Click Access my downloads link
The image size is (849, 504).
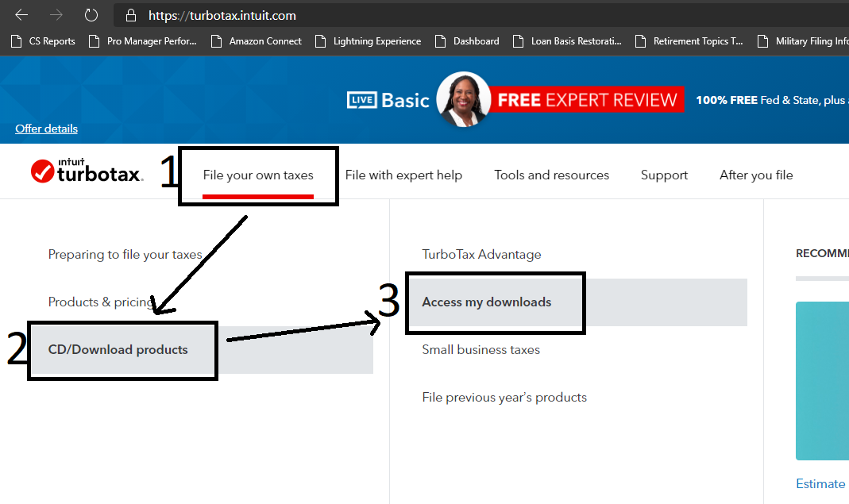tap(486, 302)
